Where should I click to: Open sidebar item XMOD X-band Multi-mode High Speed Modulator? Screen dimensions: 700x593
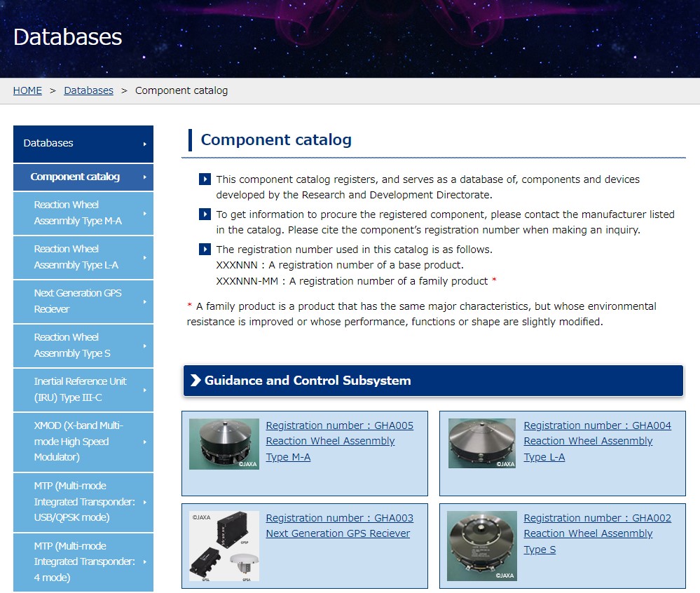(83, 442)
